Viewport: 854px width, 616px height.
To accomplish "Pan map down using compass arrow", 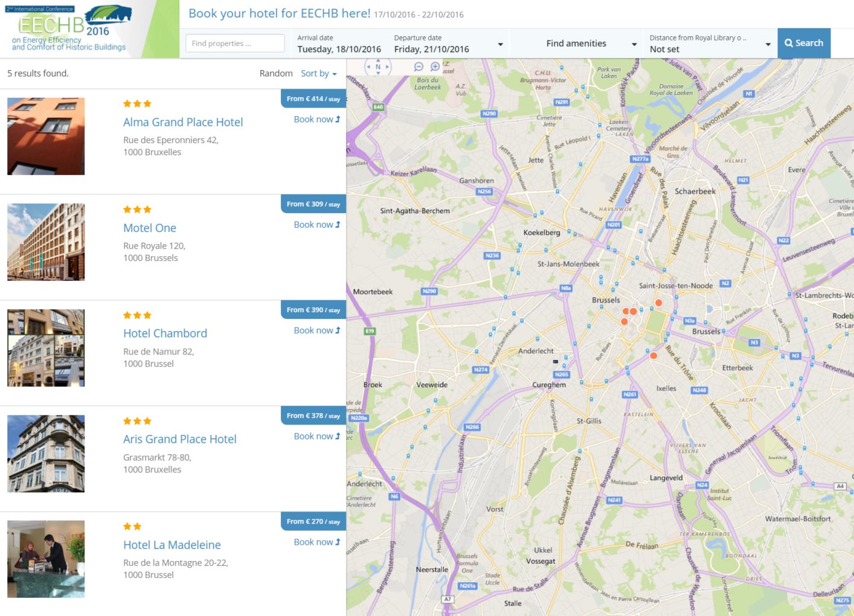I will tap(378, 74).
